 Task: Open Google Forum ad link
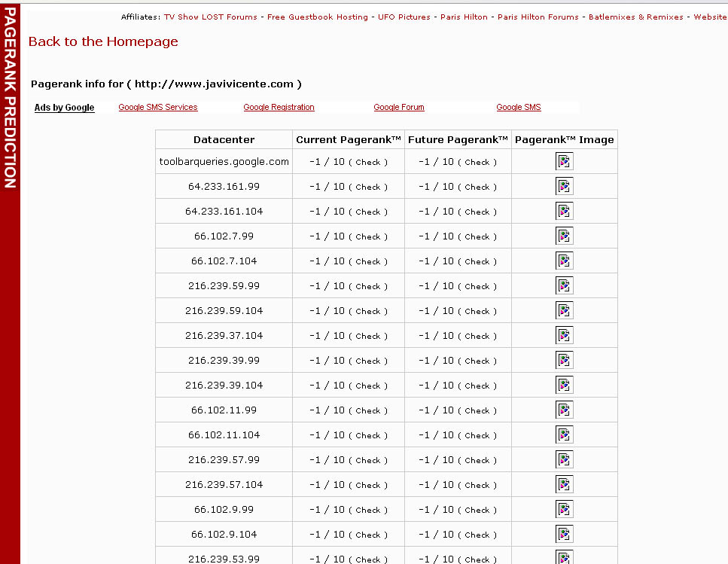(399, 107)
